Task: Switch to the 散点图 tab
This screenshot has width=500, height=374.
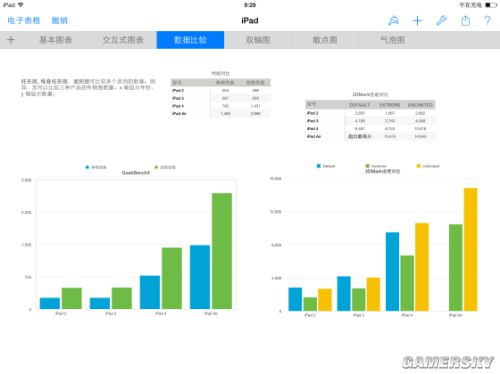Action: (325, 40)
